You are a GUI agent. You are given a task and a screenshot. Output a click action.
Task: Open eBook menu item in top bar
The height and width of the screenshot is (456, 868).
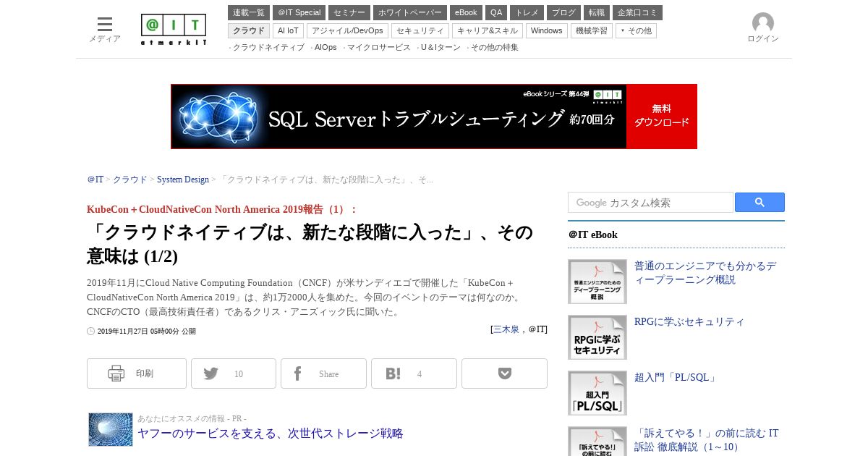click(466, 12)
